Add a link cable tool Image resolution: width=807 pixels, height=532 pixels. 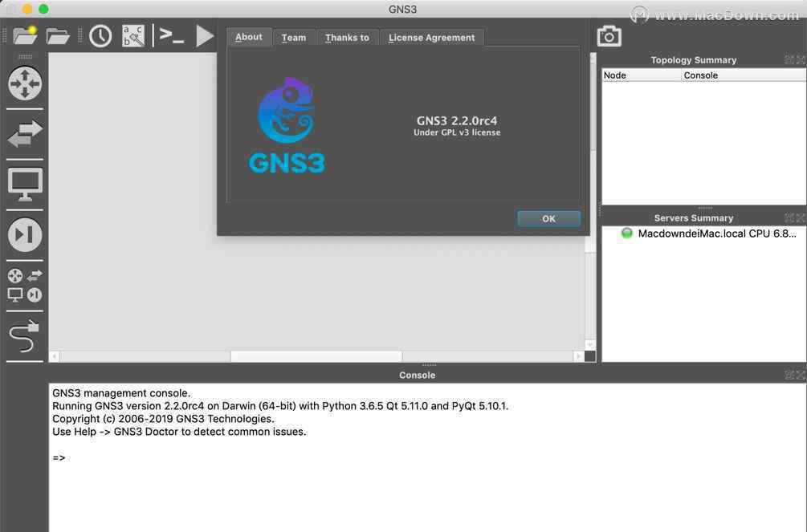click(25, 336)
